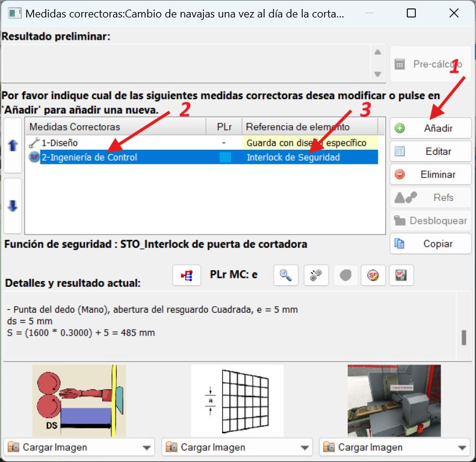This screenshot has height=462, width=476.
Task: Click the Referencia de elemento column header
Action: tap(310, 127)
